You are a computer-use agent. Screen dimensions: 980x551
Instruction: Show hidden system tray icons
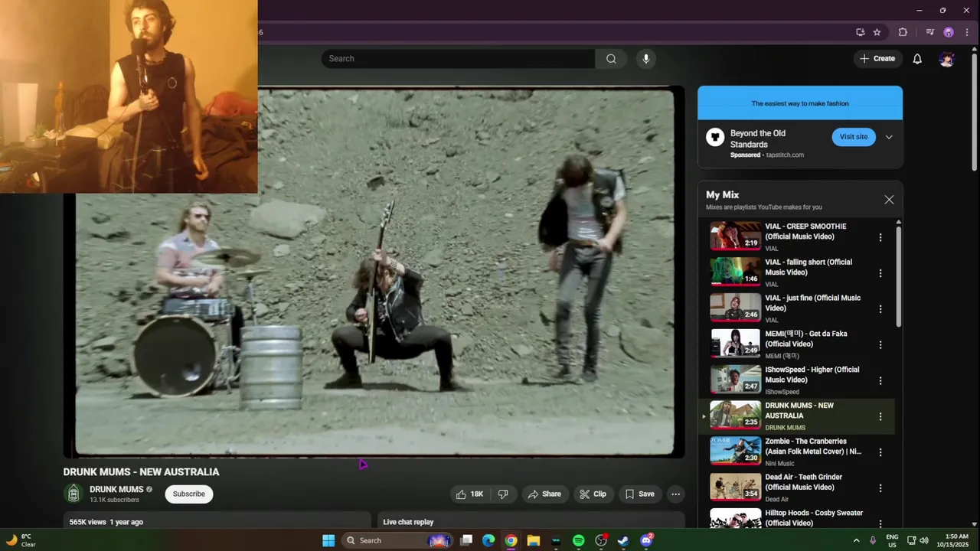pos(856,540)
